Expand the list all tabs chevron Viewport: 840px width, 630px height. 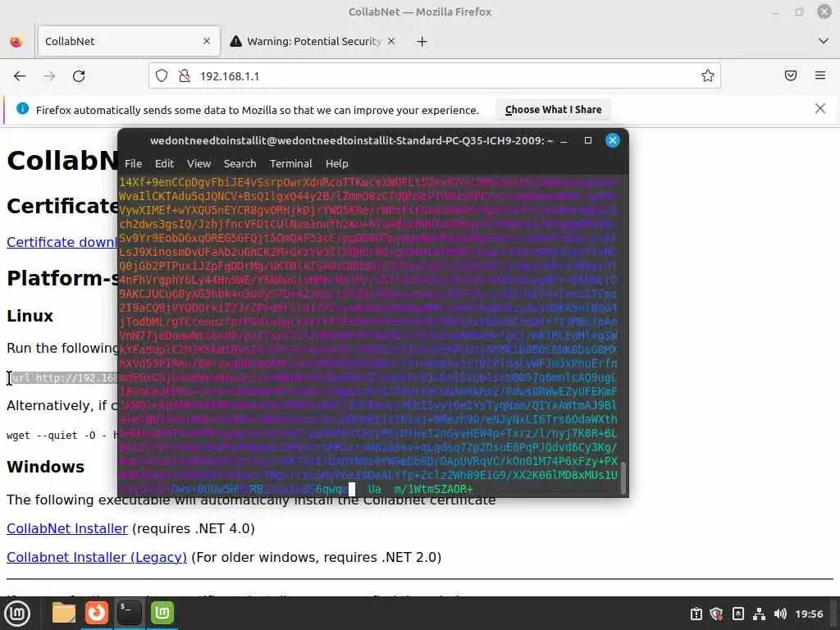pos(824,41)
